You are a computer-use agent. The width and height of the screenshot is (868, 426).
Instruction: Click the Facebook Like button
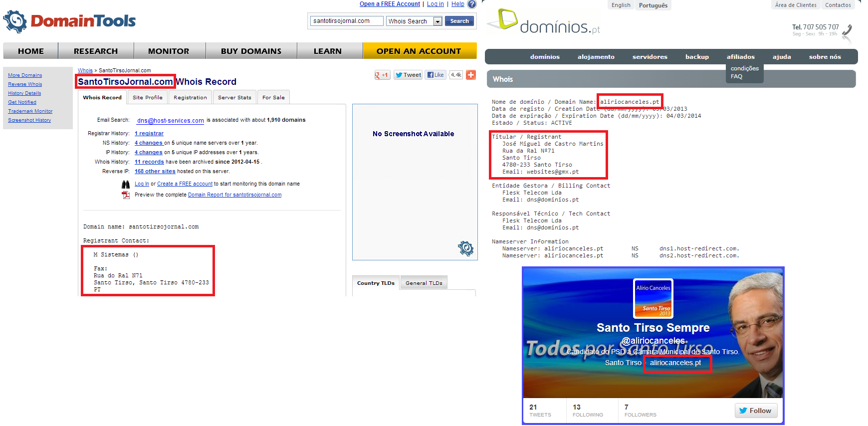[x=435, y=75]
